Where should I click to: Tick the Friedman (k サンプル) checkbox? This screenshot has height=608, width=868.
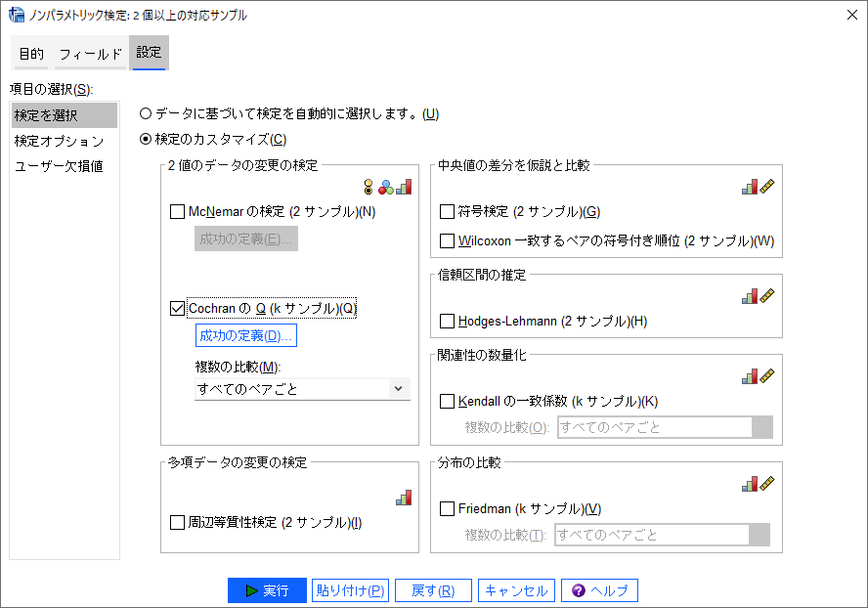pyautogui.click(x=448, y=509)
